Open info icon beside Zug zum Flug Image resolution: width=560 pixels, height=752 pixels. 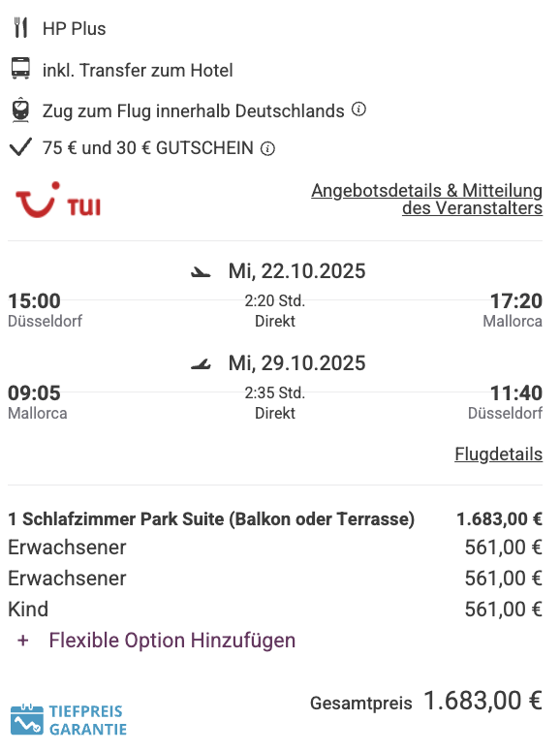358,110
